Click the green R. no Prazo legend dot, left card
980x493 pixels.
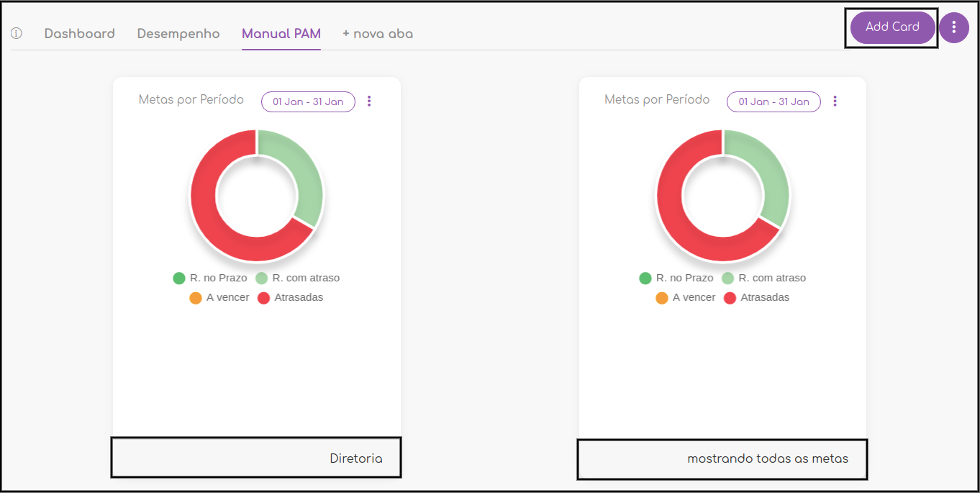click(x=179, y=279)
